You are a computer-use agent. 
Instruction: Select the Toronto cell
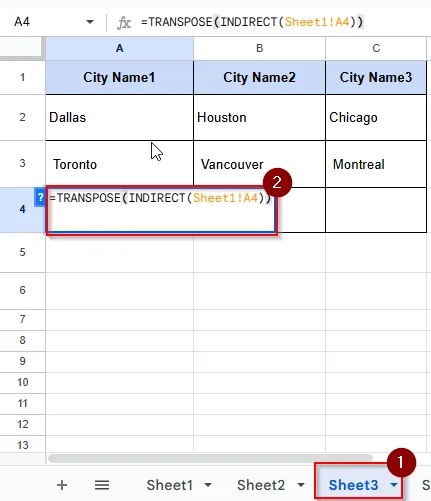click(119, 164)
